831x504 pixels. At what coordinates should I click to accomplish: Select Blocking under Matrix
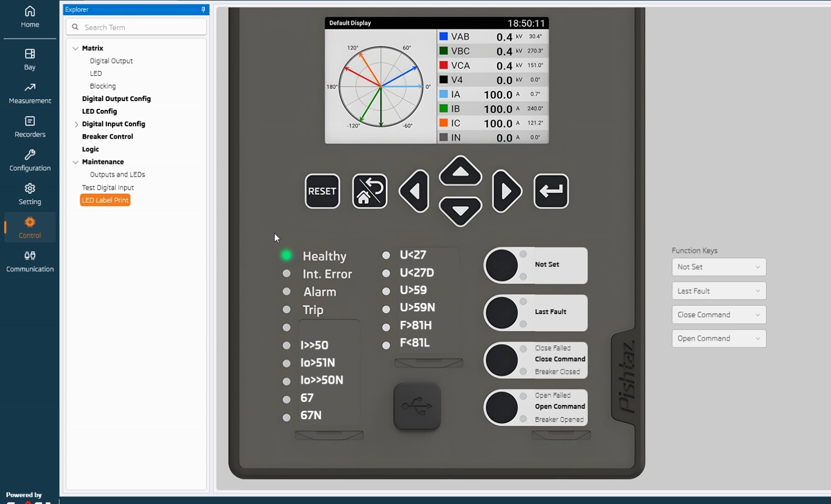coord(103,86)
